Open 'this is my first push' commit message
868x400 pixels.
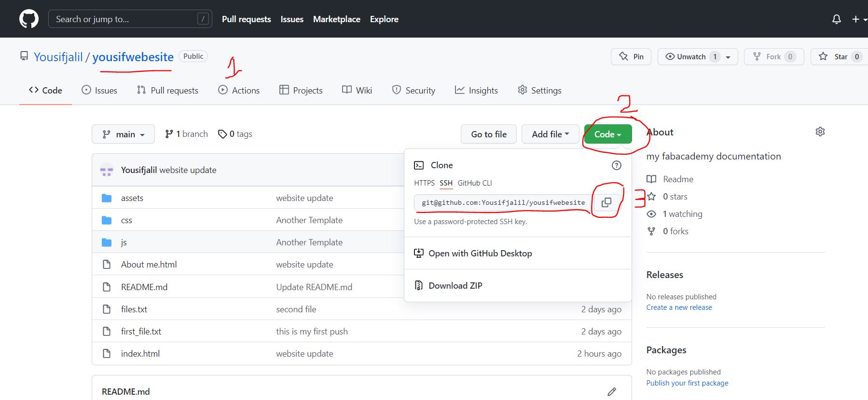pyautogui.click(x=312, y=332)
